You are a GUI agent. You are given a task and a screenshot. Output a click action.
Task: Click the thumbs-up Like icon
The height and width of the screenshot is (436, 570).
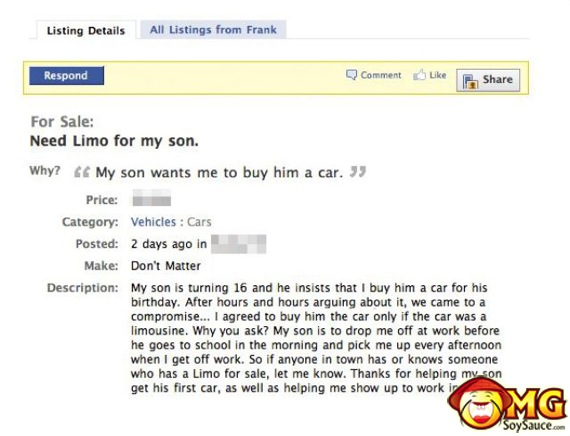[x=419, y=75]
